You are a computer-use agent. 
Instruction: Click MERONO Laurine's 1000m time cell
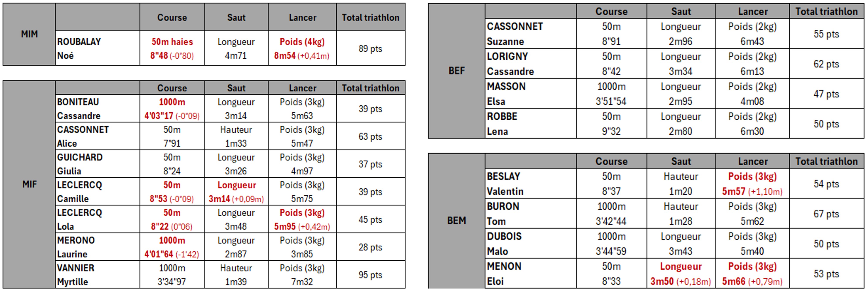pyautogui.click(x=172, y=247)
